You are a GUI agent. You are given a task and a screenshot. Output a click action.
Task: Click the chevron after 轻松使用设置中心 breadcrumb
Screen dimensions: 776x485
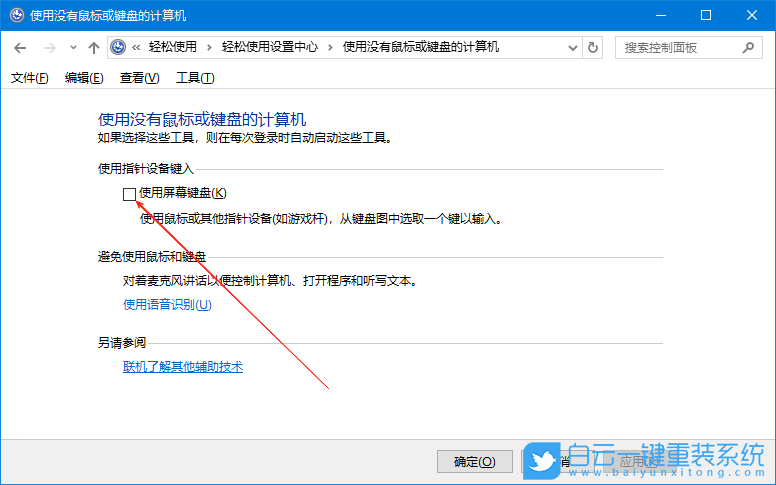pos(330,48)
